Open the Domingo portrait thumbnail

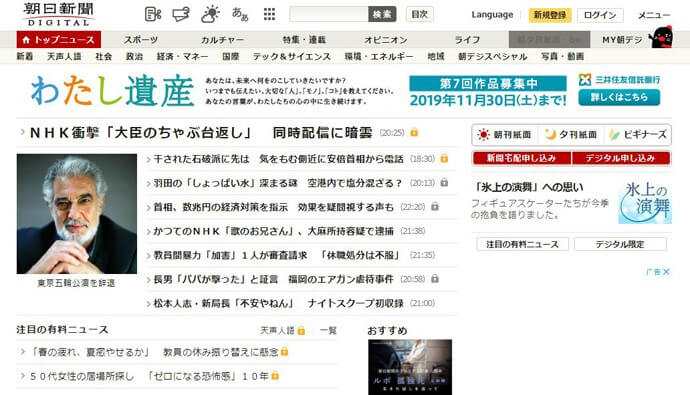point(77,214)
